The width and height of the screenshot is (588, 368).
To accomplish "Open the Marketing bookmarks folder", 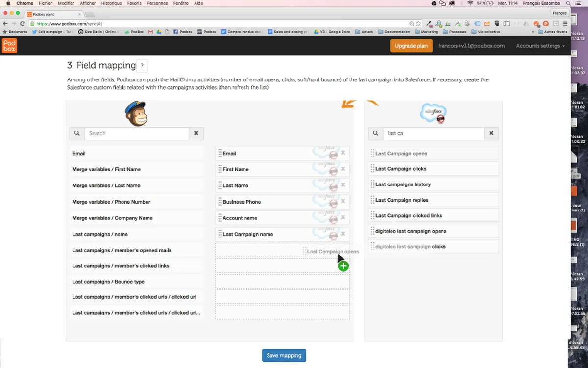I will coord(426,32).
